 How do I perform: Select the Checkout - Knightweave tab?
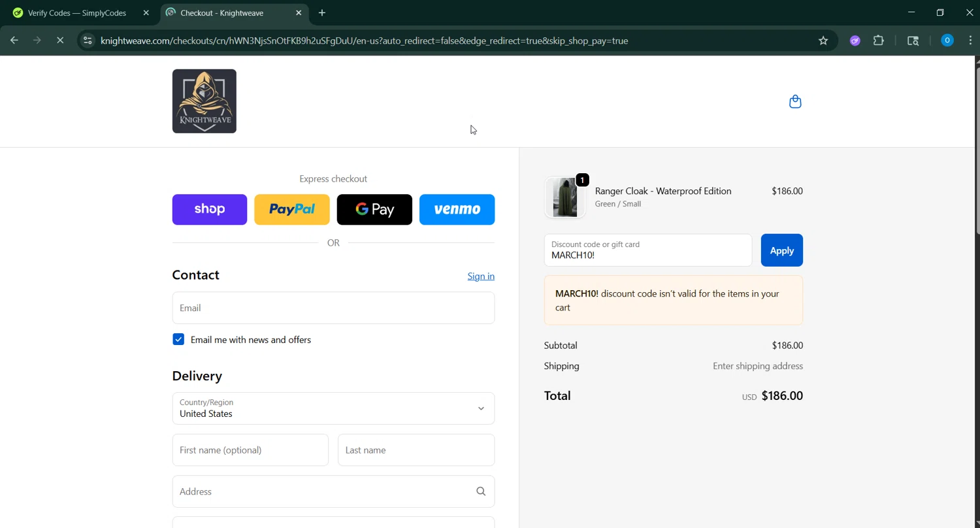pyautogui.click(x=222, y=13)
